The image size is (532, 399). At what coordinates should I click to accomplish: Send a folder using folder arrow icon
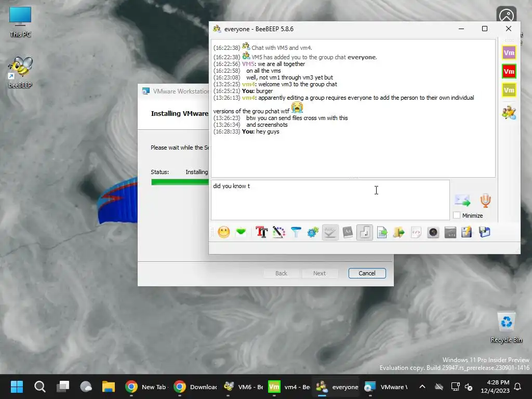399,232
